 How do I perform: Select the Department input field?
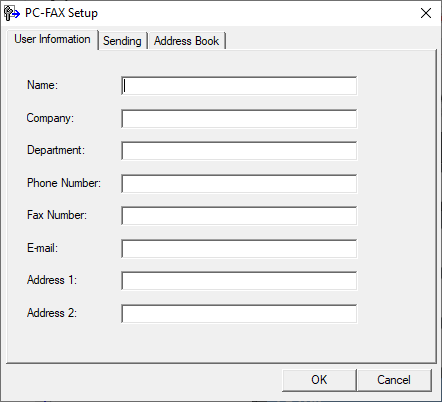point(239,151)
